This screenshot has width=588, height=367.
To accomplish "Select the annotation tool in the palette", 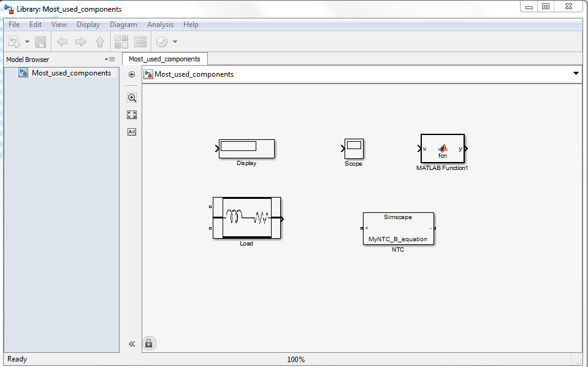I will click(x=131, y=131).
